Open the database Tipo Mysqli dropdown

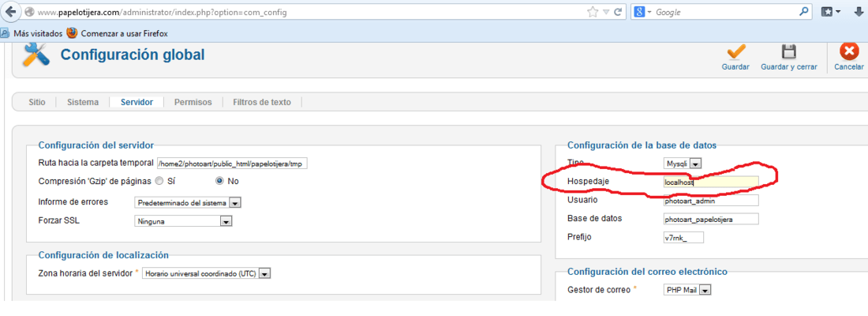tap(683, 163)
